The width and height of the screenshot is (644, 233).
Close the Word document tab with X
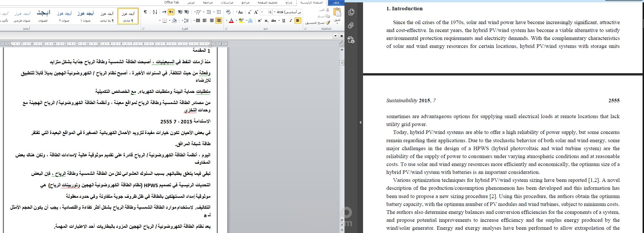tap(342, 36)
